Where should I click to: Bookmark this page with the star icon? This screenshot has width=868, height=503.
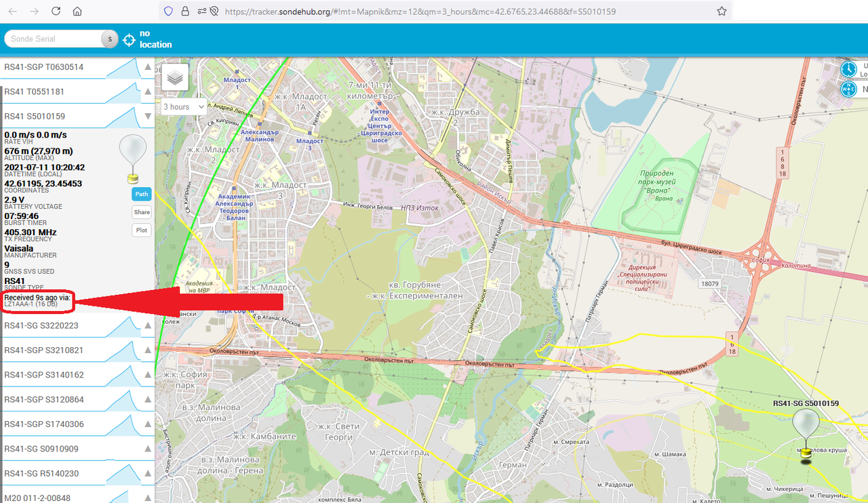click(722, 12)
